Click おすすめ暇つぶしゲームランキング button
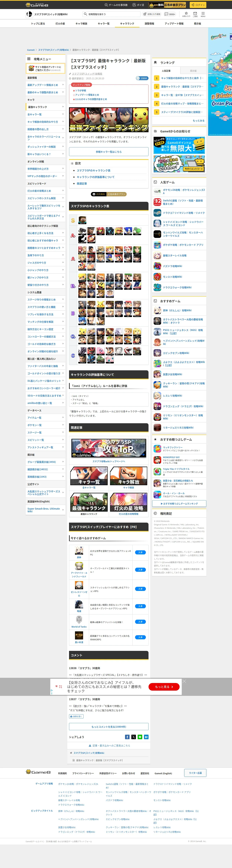Image resolution: width=232 pixels, height=868 pixels. [x=179, y=503]
